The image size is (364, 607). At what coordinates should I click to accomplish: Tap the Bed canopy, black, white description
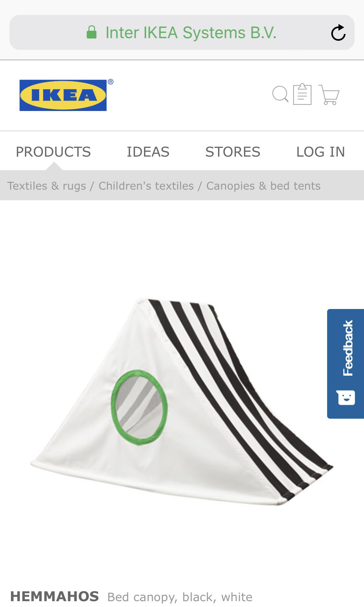(180, 597)
